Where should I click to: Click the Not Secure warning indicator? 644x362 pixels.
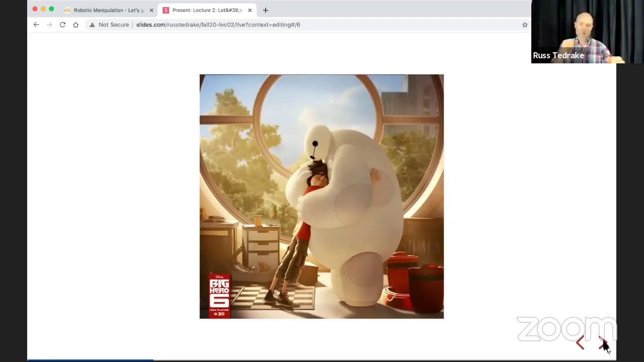click(109, 25)
